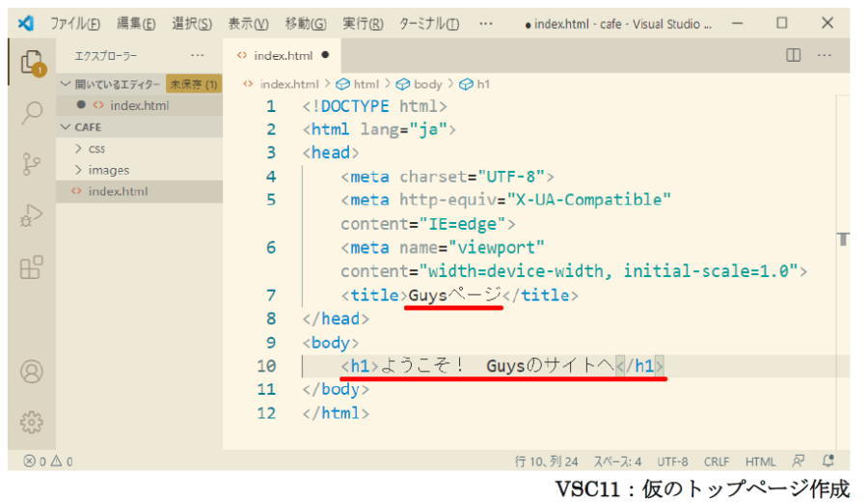This screenshot has width=868, height=502.
Task: Open the ターミナル(T) menu
Action: click(429, 24)
